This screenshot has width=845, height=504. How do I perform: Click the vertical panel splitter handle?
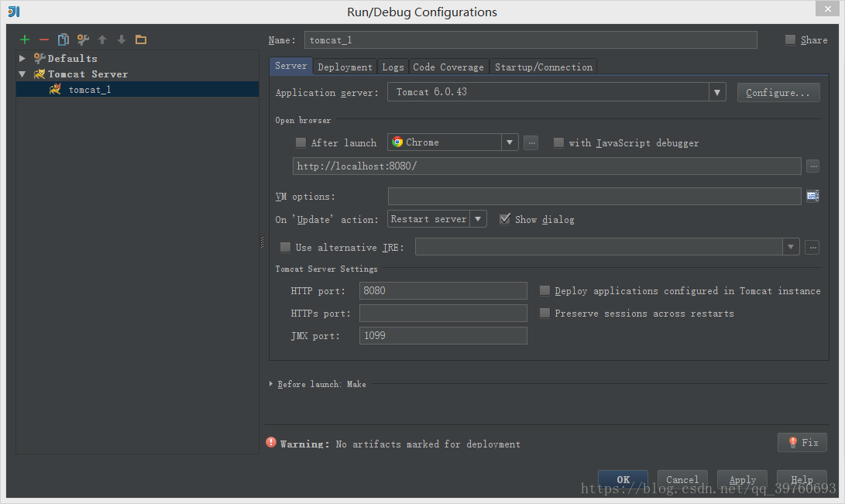262,242
